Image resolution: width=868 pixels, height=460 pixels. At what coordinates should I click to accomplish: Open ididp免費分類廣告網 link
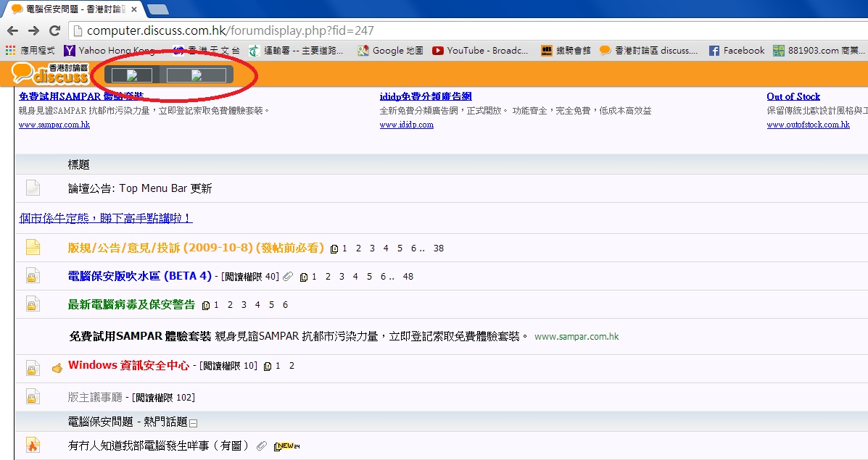click(425, 96)
